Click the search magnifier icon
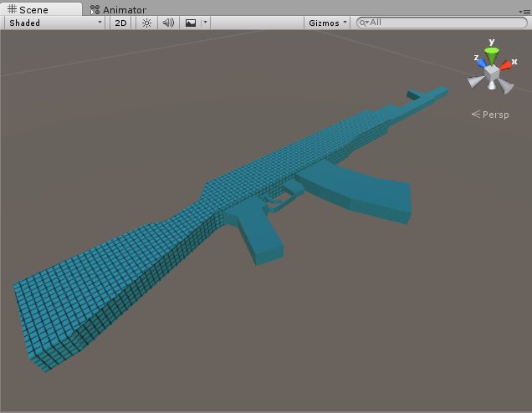 [364, 23]
